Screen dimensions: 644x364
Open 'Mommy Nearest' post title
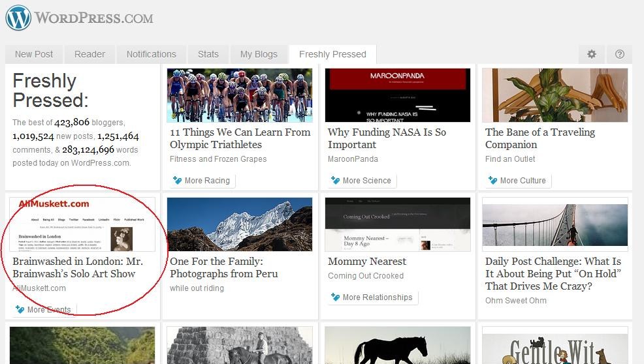click(x=367, y=262)
